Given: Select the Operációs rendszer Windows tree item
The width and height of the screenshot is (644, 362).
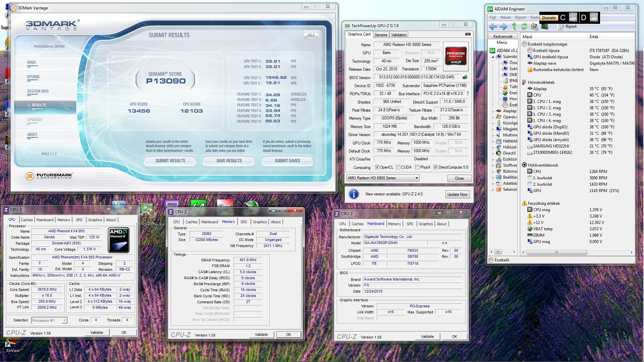Looking at the screenshot, I should pos(506,117).
